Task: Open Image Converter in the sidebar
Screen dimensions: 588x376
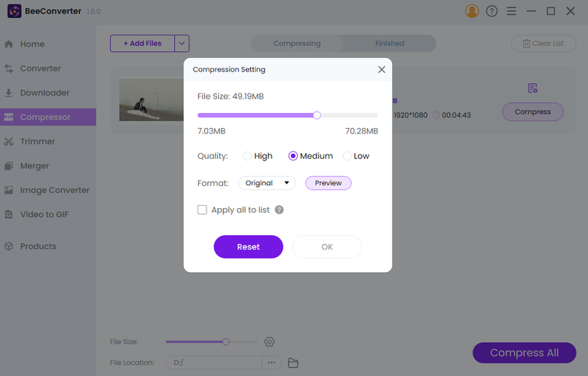Action: (x=48, y=190)
